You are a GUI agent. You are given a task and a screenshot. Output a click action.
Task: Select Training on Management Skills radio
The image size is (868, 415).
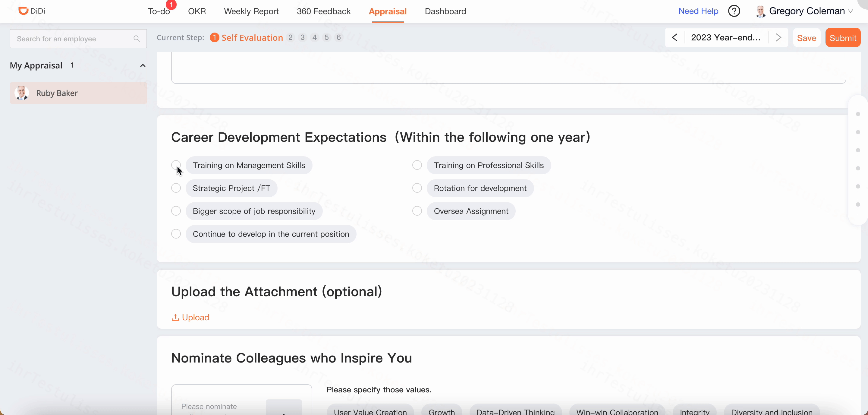(x=176, y=165)
